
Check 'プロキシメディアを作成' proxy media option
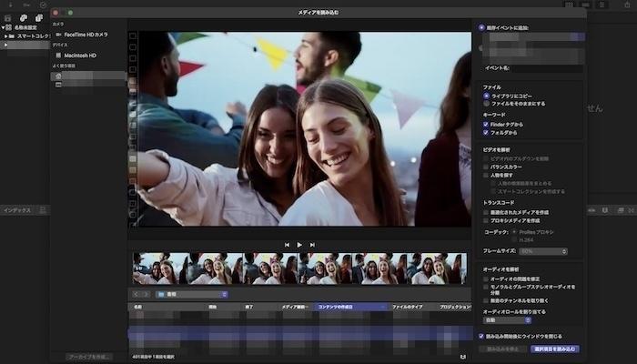[485, 220]
